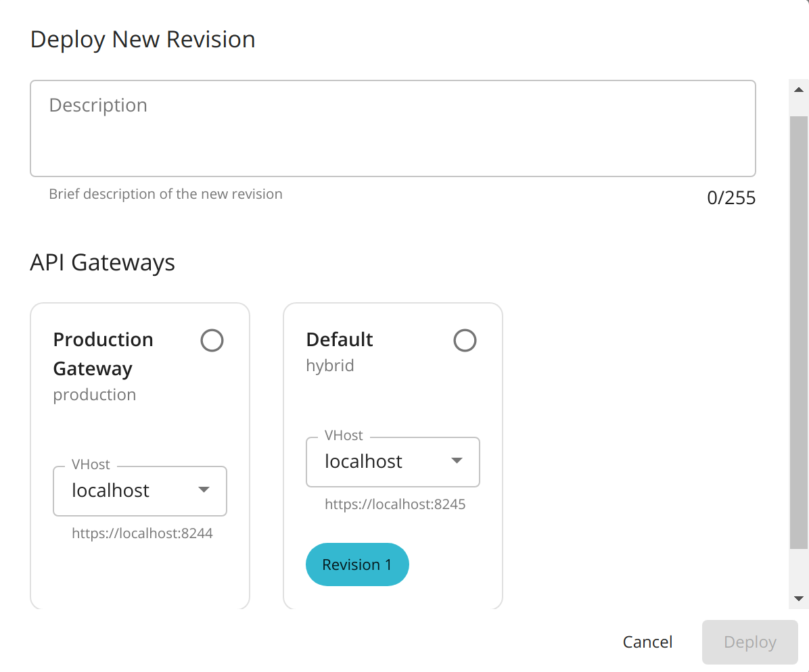Select the Production Gateway card

point(139,406)
